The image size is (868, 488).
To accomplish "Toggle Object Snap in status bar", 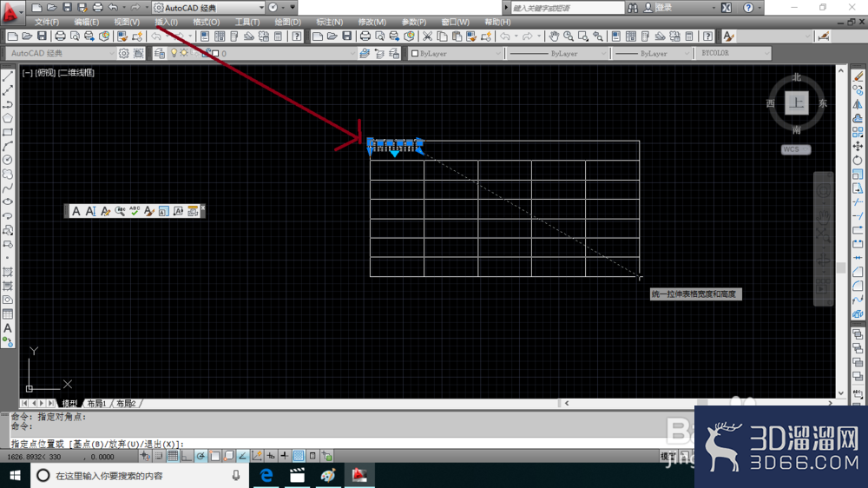I will (214, 456).
